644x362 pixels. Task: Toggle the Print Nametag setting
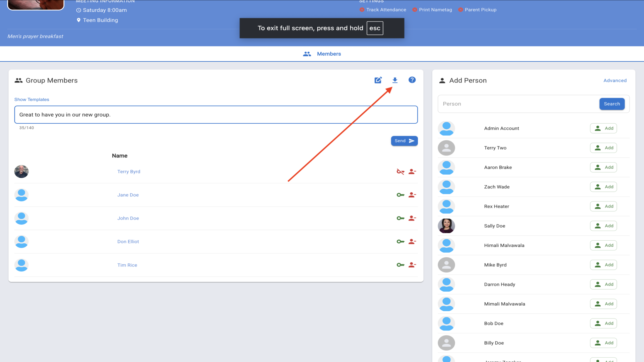click(x=432, y=10)
